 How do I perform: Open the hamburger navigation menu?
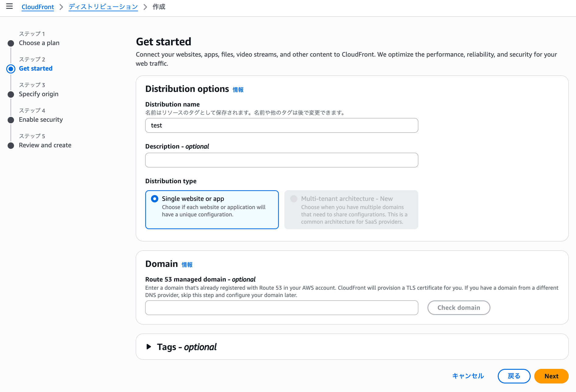[9, 6]
